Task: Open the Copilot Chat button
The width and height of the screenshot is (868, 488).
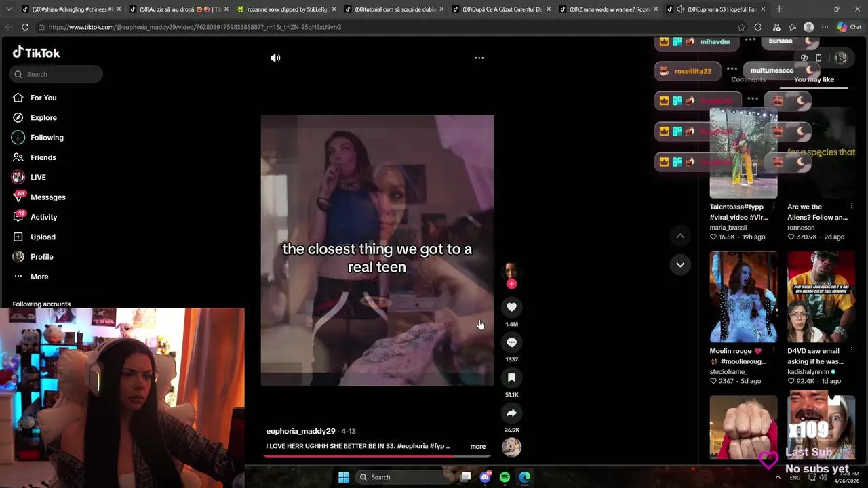Action: click(849, 27)
